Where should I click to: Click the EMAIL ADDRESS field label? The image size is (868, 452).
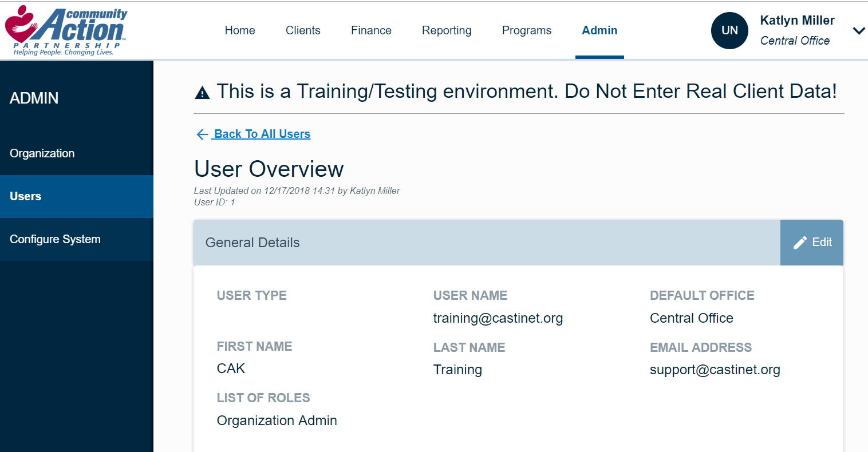click(700, 347)
